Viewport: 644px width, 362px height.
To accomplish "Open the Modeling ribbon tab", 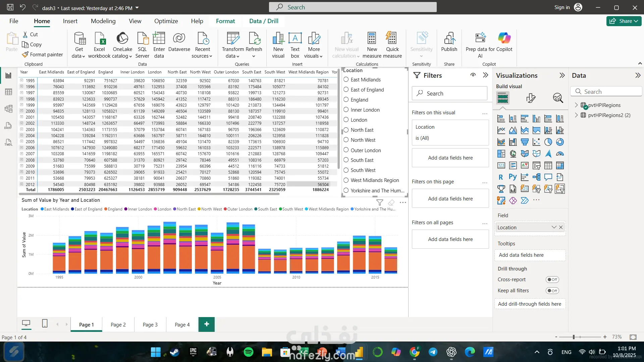I will point(103,21).
